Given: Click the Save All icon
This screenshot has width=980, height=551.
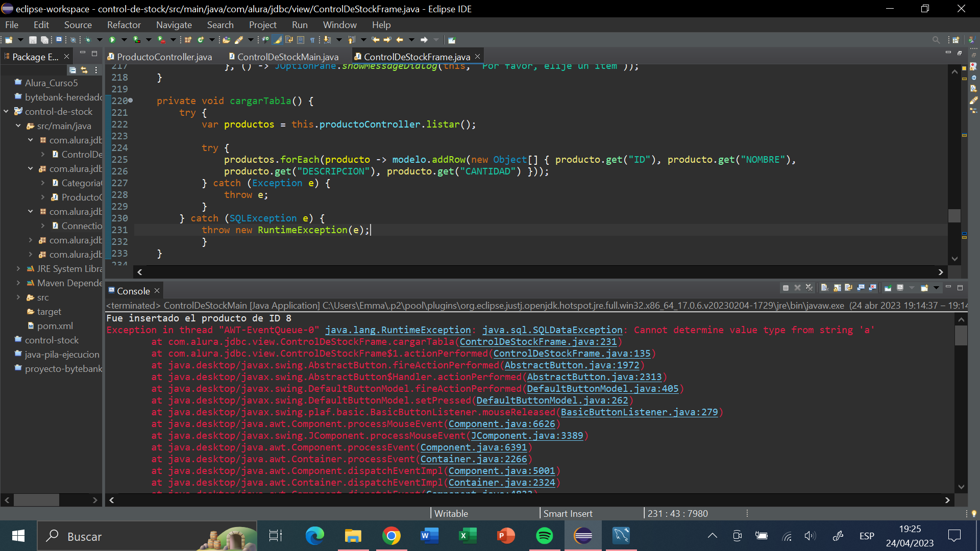Looking at the screenshot, I should pos(44,40).
